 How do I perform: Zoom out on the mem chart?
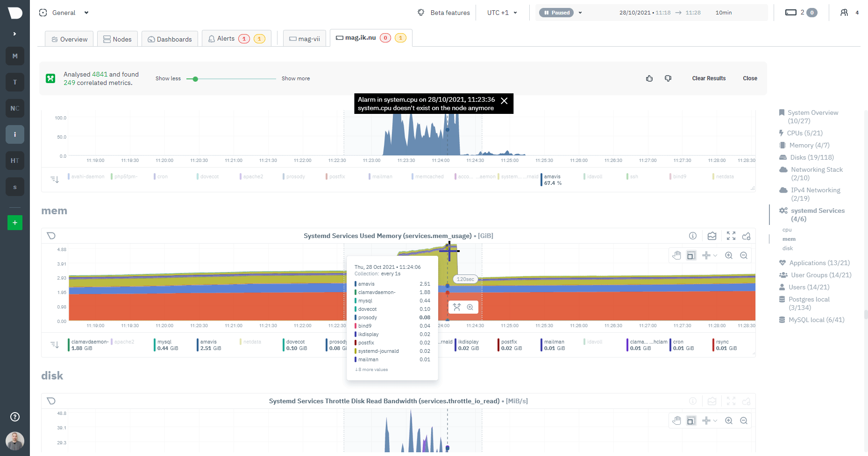[x=744, y=255]
